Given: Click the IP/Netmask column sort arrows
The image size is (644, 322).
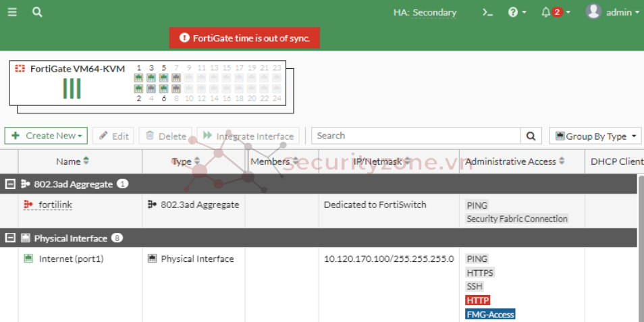Looking at the screenshot, I should [x=408, y=161].
